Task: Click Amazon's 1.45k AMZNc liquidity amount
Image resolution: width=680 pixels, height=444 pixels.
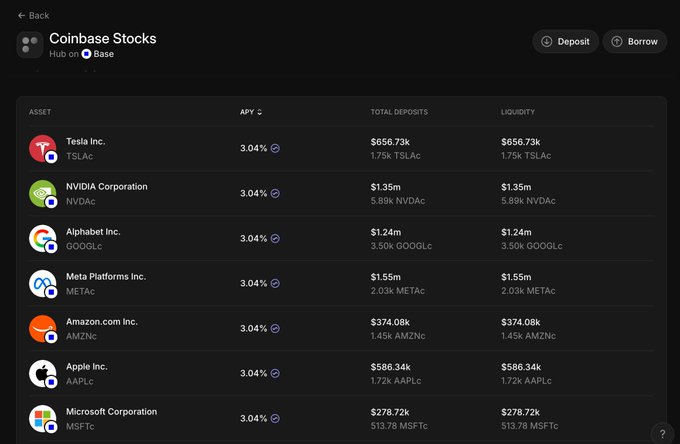Action: pyautogui.click(x=528, y=336)
